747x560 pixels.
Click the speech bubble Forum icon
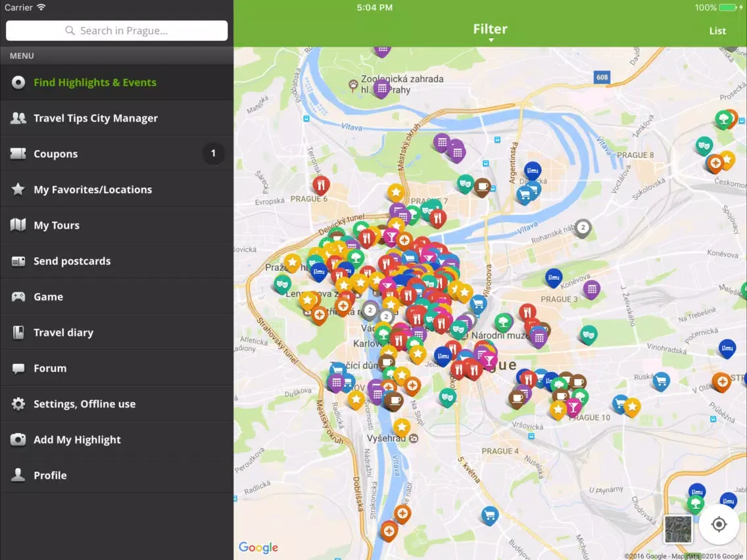coord(18,368)
